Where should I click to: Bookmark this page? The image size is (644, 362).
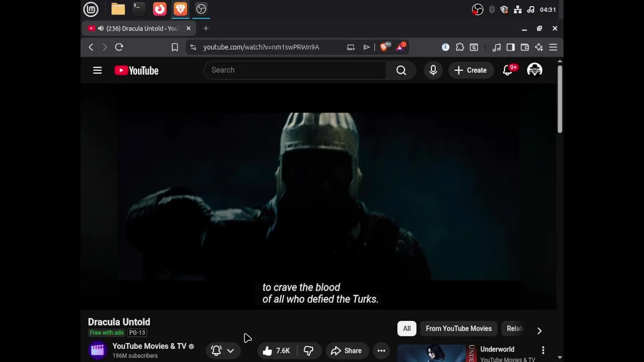click(175, 47)
